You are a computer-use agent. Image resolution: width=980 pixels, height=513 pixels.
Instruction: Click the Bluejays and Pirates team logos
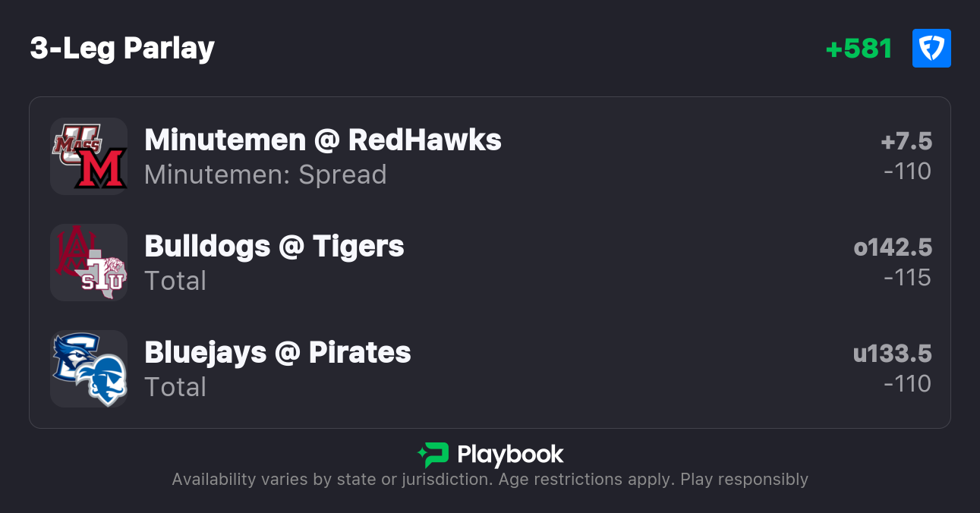point(89,369)
